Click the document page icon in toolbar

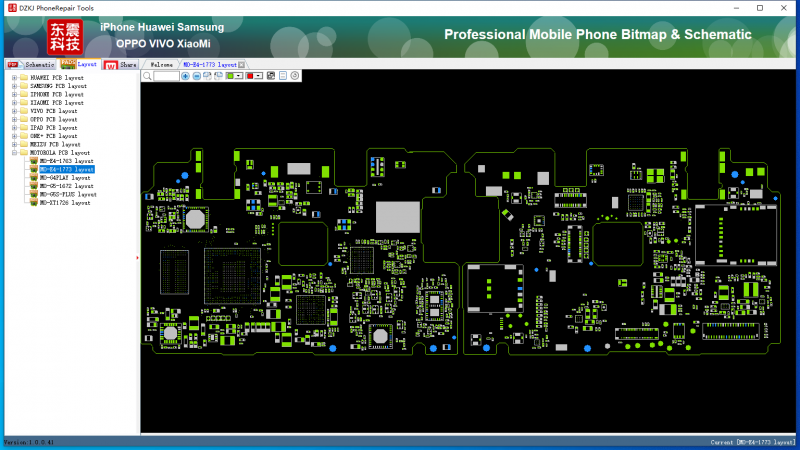[283, 76]
